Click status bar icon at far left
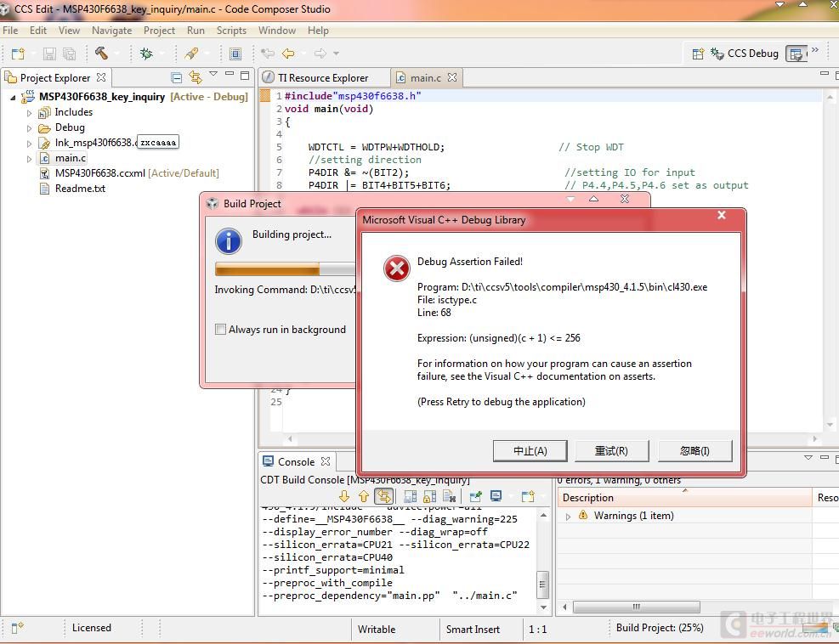The image size is (839, 644). tap(17, 628)
